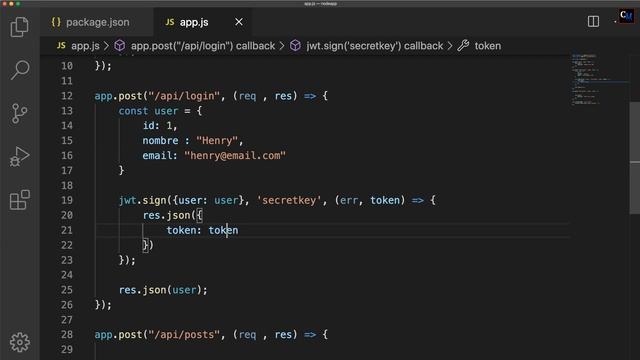Click the app.js breadcrumb

click(x=85, y=46)
